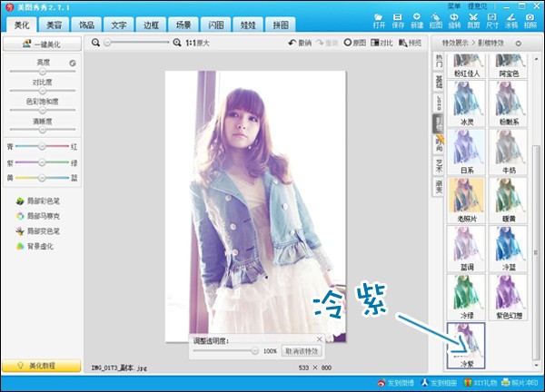Image resolution: width=545 pixels, height=392 pixels.
Task: Click the 打开 (Open) icon in toolbar
Action: (x=379, y=20)
